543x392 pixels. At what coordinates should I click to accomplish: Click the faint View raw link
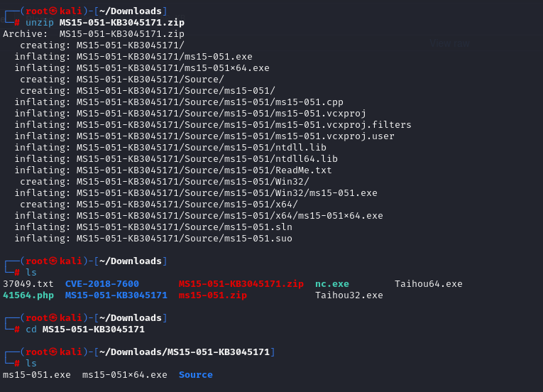pyautogui.click(x=450, y=43)
